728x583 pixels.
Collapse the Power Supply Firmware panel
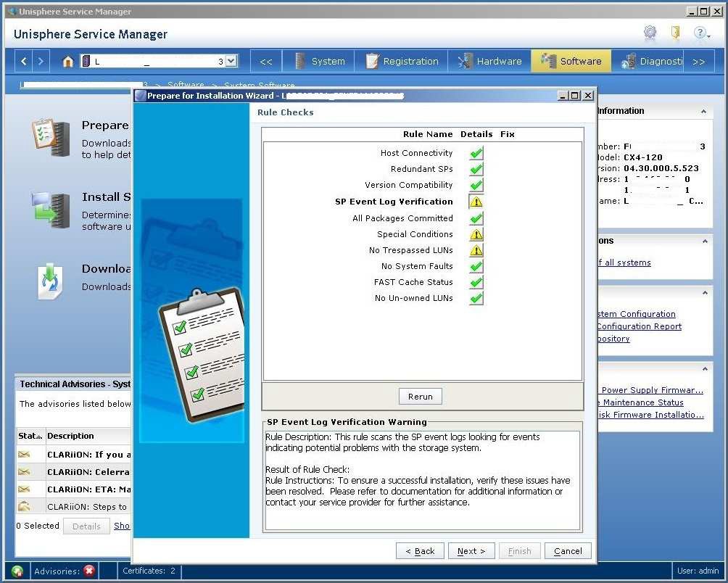pos(705,369)
